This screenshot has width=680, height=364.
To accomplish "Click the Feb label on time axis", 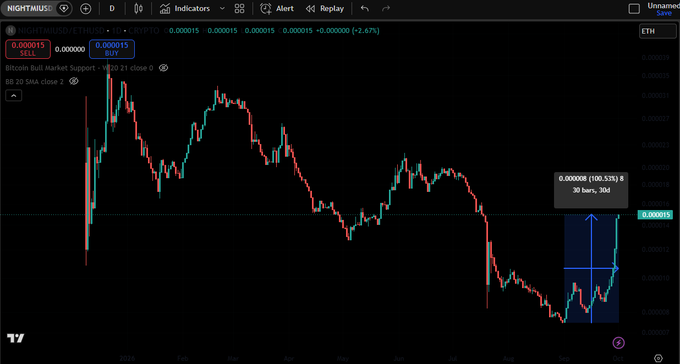I will click(x=183, y=359).
